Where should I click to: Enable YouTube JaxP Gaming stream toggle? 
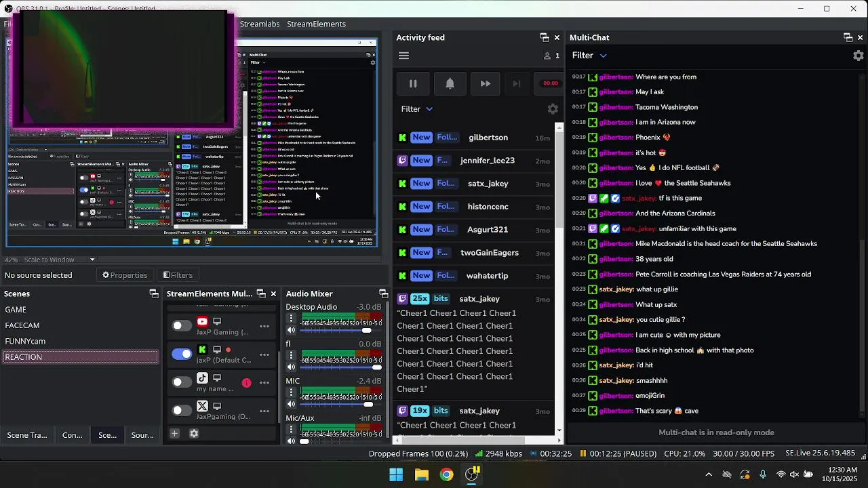tap(182, 326)
